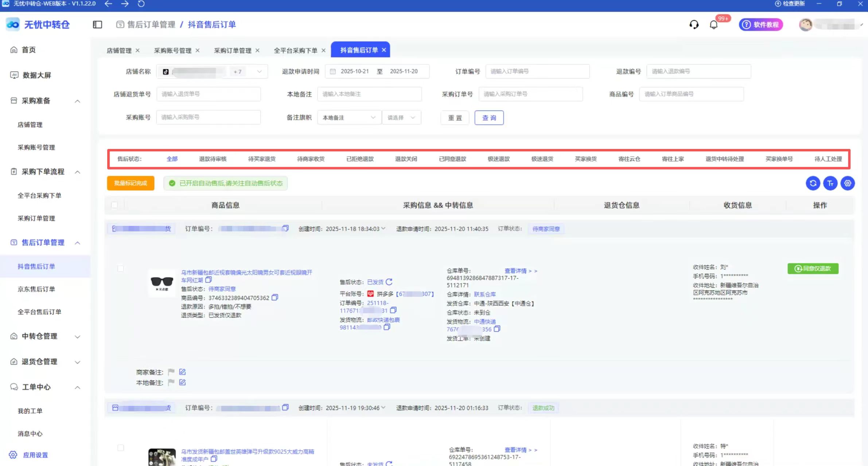Filter by 退款待审核 status
The height and width of the screenshot is (466, 868).
[x=213, y=159]
